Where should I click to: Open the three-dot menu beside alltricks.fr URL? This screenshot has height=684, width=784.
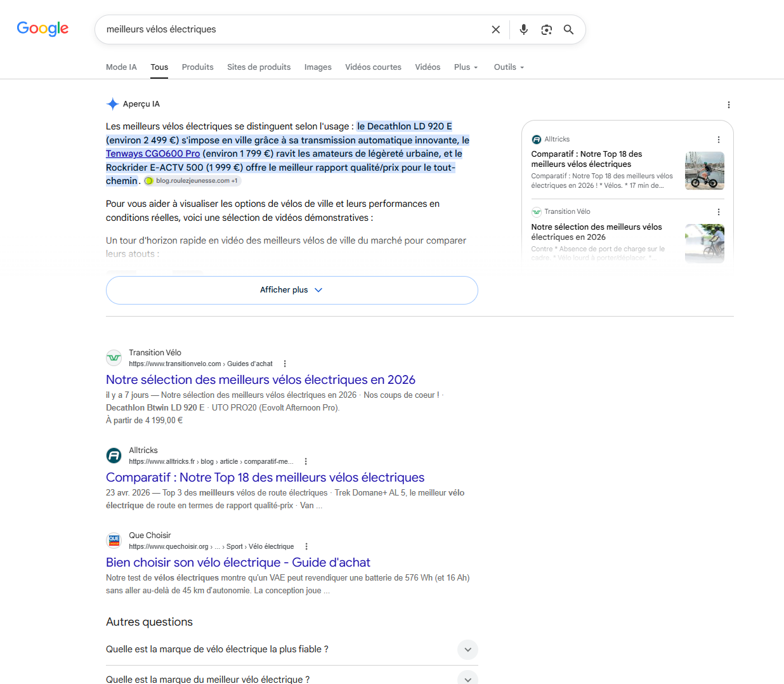pyautogui.click(x=306, y=461)
